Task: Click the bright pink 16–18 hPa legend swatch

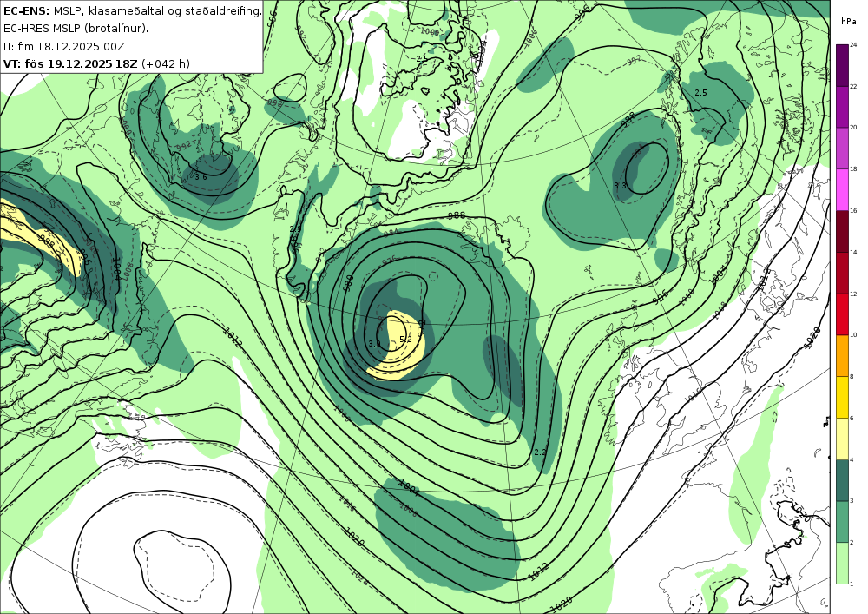Action: (842, 189)
